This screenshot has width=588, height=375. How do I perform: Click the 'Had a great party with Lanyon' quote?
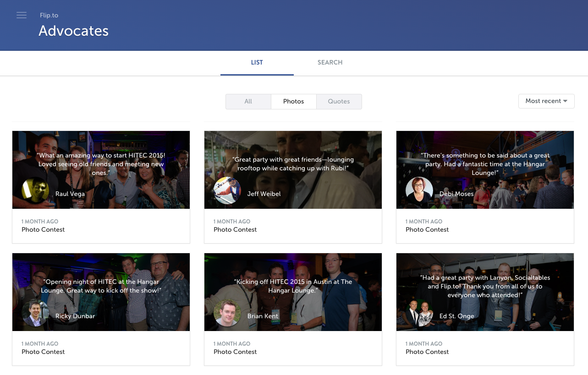pyautogui.click(x=485, y=286)
